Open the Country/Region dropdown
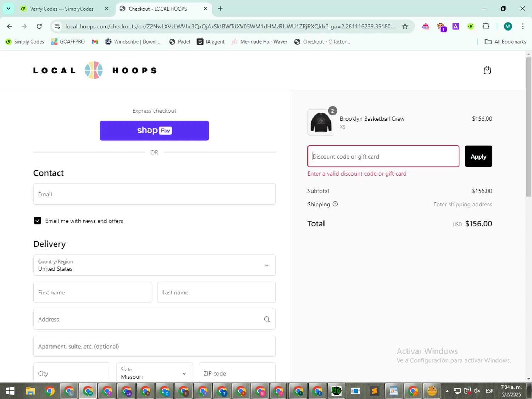 154,265
